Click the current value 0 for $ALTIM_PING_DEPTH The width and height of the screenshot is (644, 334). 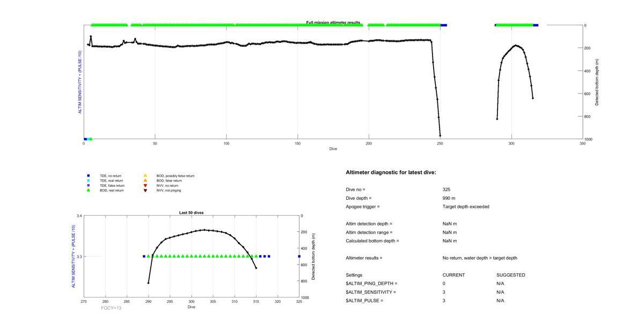tap(444, 284)
